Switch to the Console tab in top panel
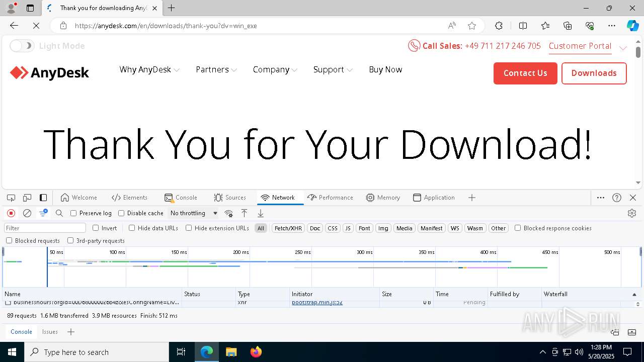The image size is (644, 362). [x=181, y=198]
